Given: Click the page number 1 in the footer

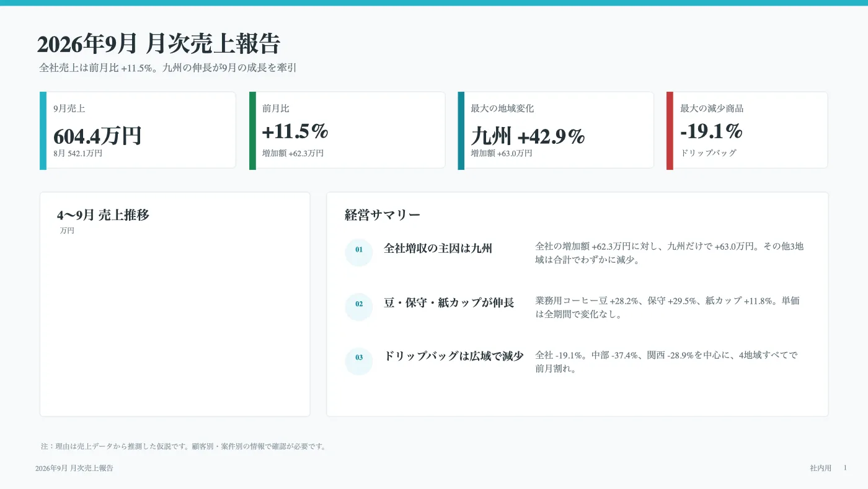Looking at the screenshot, I should pos(845,468).
